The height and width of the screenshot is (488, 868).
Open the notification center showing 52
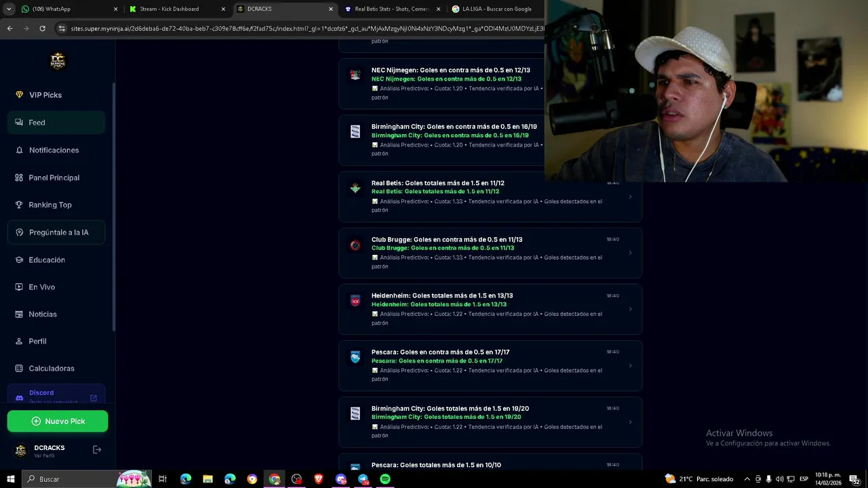856,479
